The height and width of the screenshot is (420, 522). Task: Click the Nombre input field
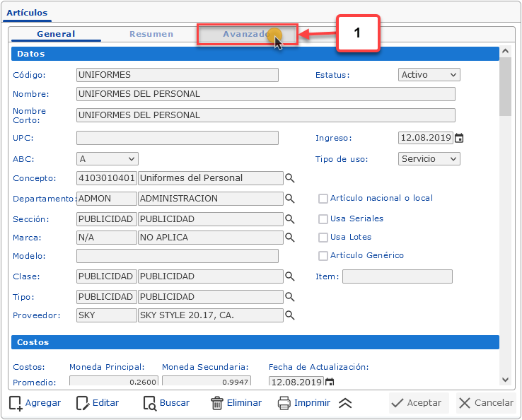coord(266,94)
